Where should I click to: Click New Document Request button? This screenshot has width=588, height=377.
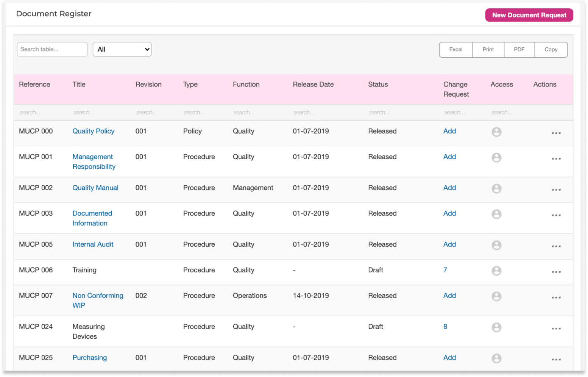pyautogui.click(x=529, y=15)
